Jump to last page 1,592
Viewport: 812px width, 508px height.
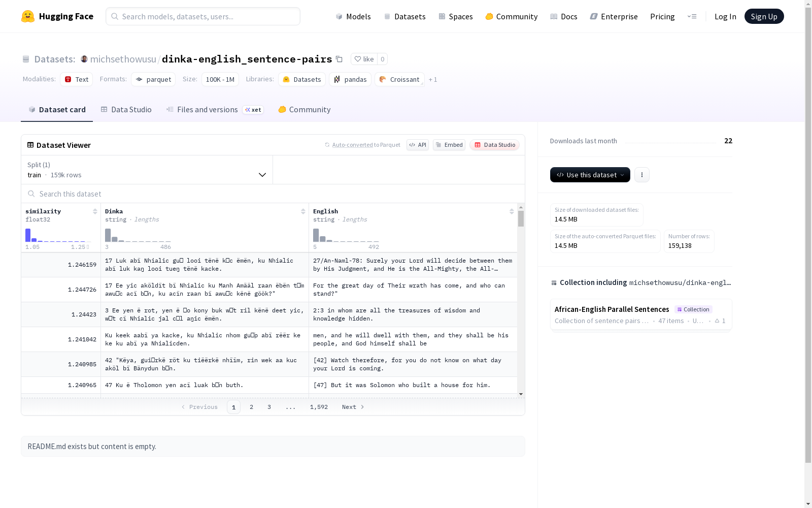[x=319, y=407]
